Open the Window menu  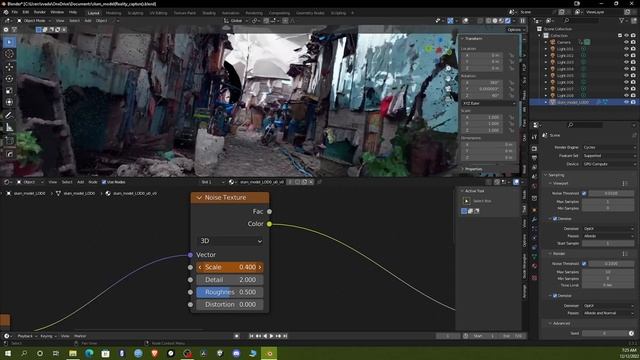coord(57,13)
